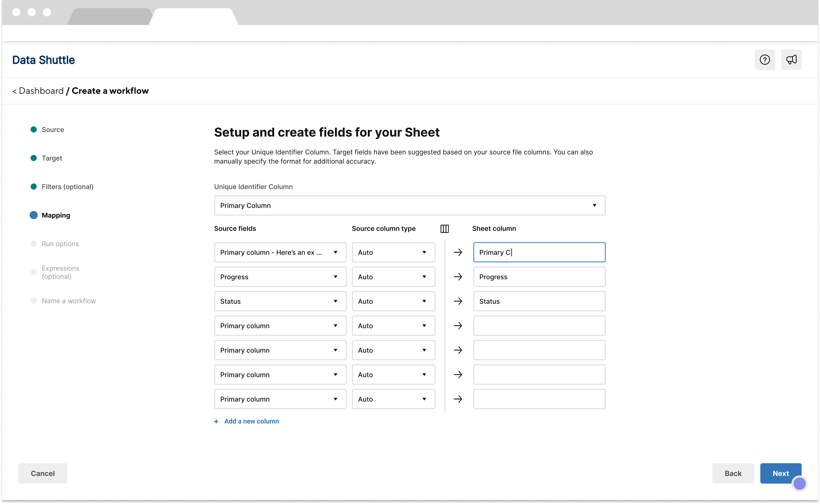The image size is (820, 504).
Task: Click the Status sheet column input field
Action: coord(539,301)
